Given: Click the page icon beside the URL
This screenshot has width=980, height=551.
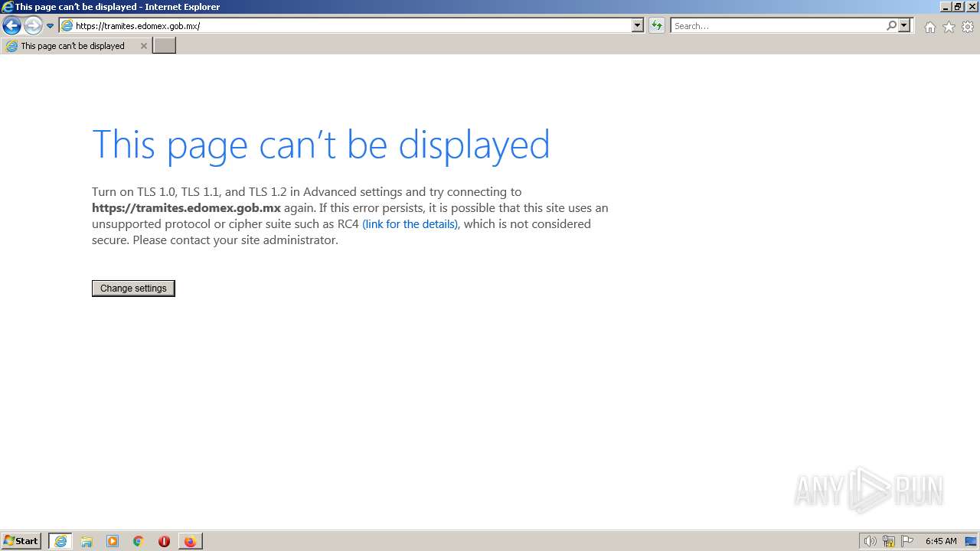Looking at the screenshot, I should [x=67, y=25].
